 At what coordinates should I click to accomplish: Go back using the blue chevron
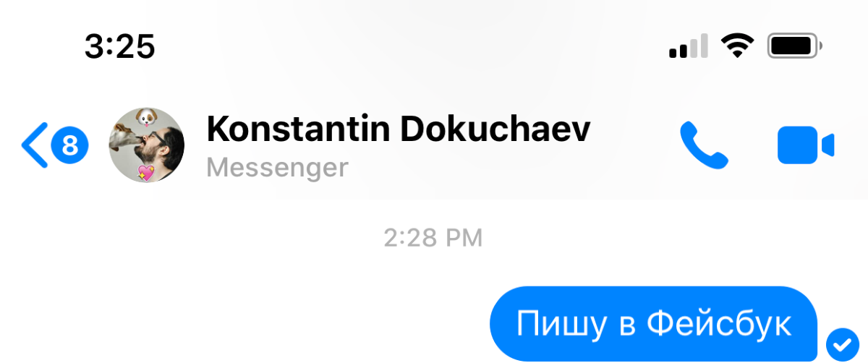click(34, 145)
